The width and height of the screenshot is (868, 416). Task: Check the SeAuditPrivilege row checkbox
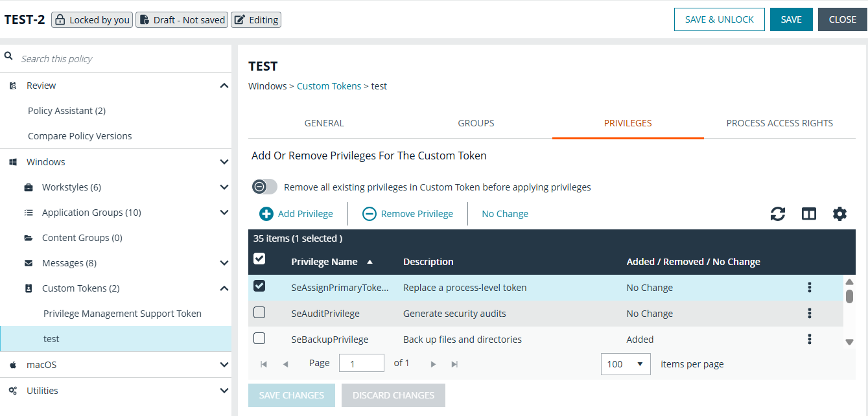coord(259,312)
